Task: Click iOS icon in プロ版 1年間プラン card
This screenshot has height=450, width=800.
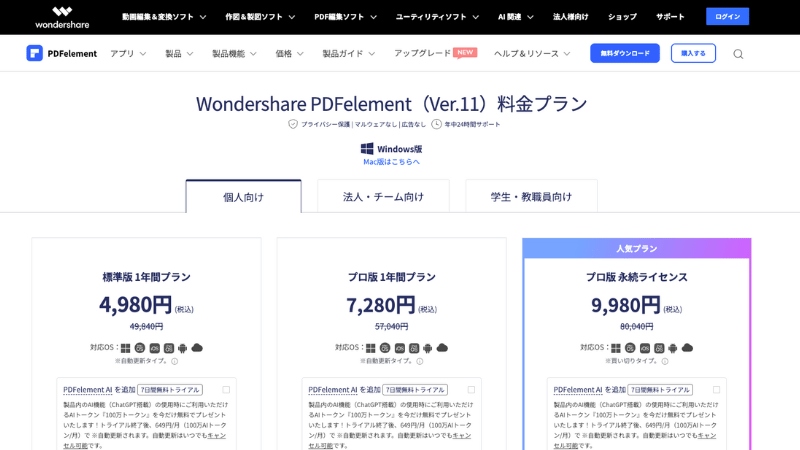Action: [399, 348]
